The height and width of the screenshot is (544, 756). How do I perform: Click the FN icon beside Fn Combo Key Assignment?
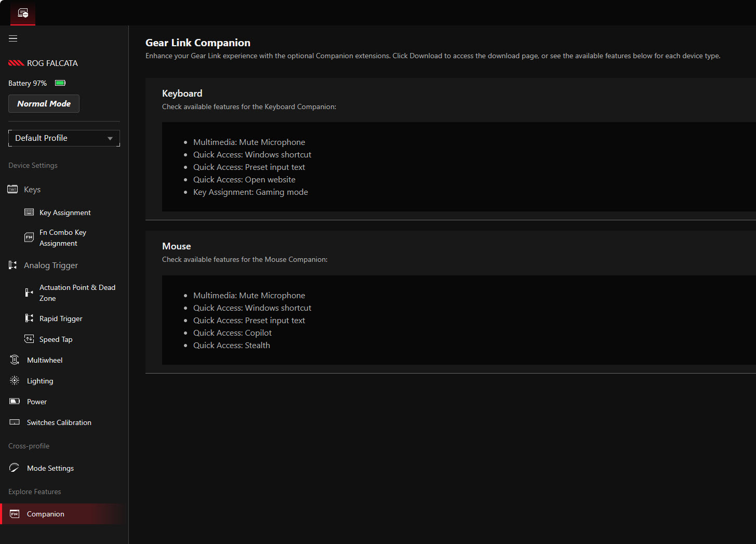29,237
